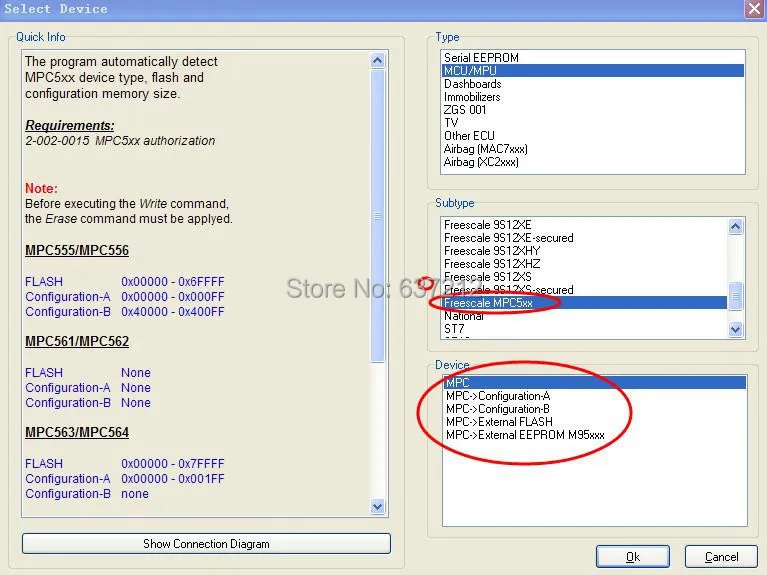Click Configuration-A range 0x00000 - 0x001FF
Viewport: 767px width, 575px height.
coord(173,479)
